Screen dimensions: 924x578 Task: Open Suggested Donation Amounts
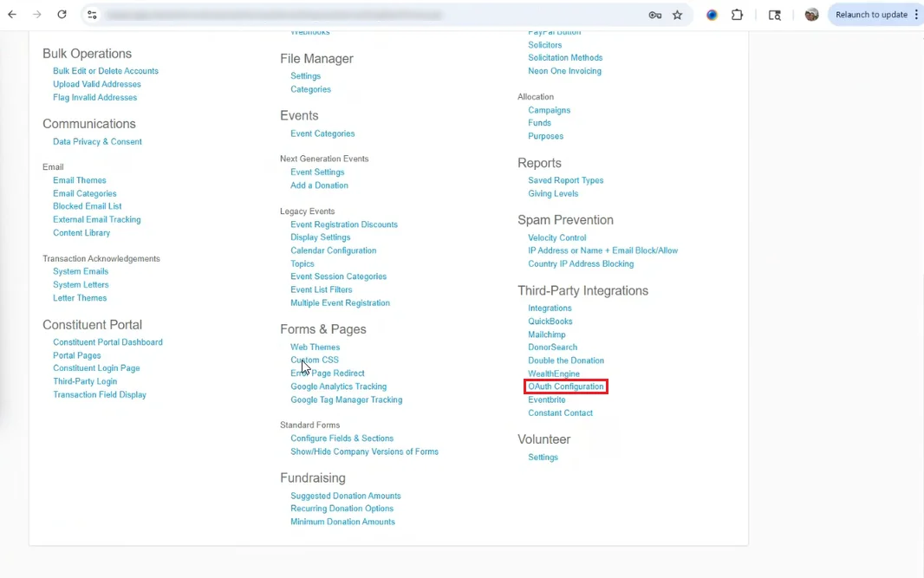(346, 496)
